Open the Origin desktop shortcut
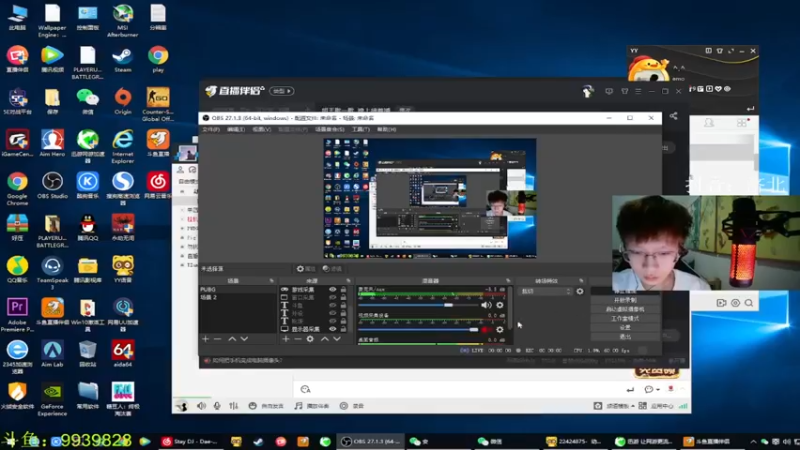The width and height of the screenshot is (800, 450). tap(122, 102)
